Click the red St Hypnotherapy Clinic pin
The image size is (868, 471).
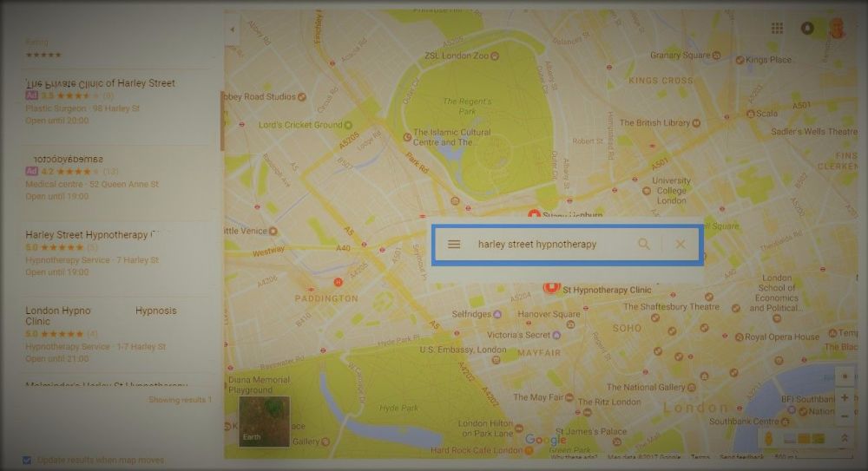click(551, 287)
